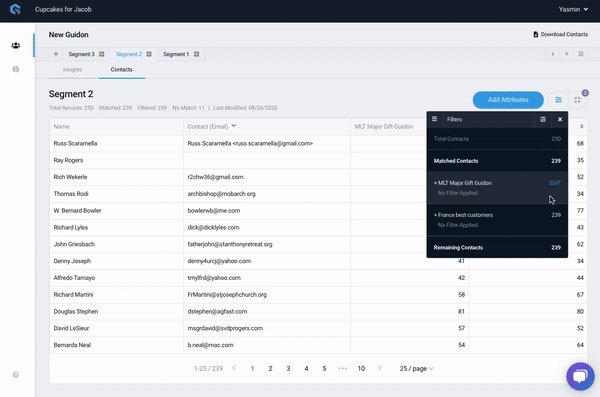Open the 25 / page size dropdown
The width and height of the screenshot is (600, 397).
(416, 368)
